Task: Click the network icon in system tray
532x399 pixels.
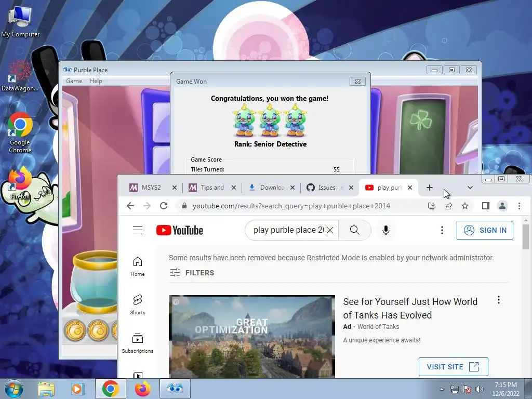Action: pyautogui.click(x=454, y=389)
